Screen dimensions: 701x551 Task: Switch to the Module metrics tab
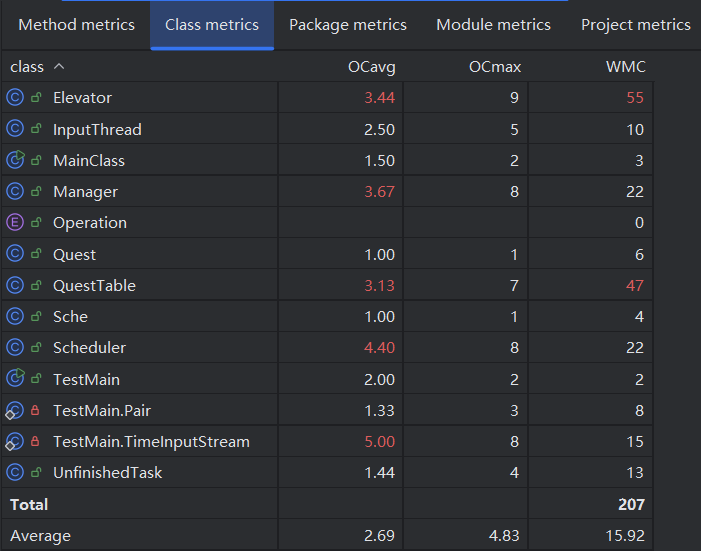pyautogui.click(x=493, y=25)
